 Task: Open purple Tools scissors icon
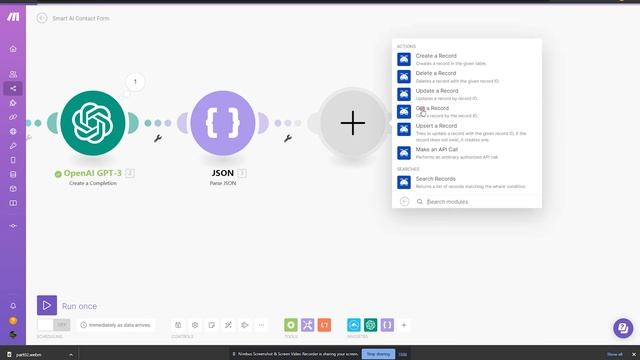308,325
